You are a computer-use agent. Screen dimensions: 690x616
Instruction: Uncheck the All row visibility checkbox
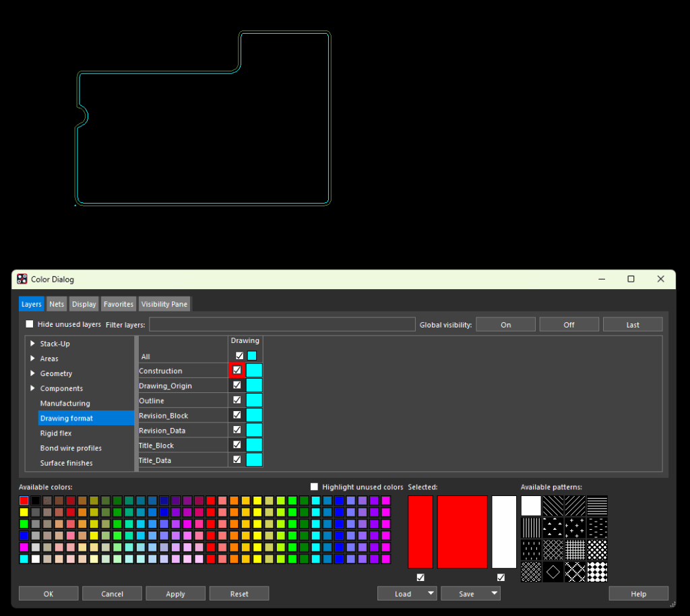(239, 356)
